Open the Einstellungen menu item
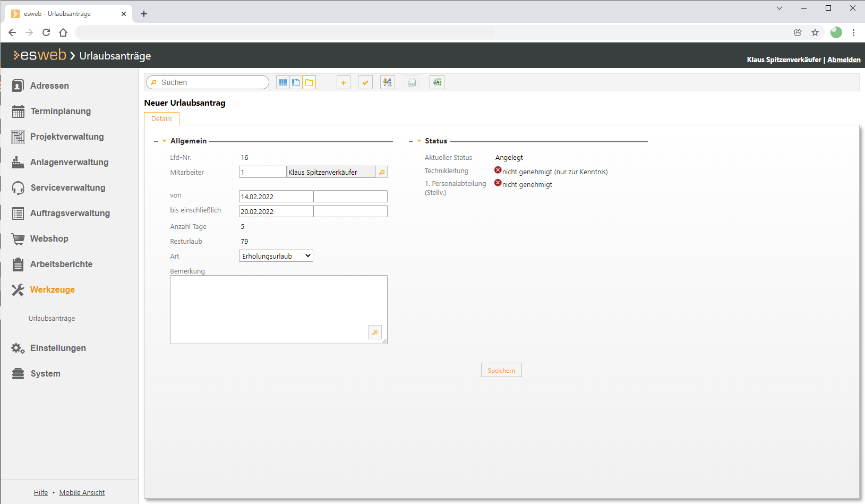This screenshot has height=504, width=865. coord(58,348)
